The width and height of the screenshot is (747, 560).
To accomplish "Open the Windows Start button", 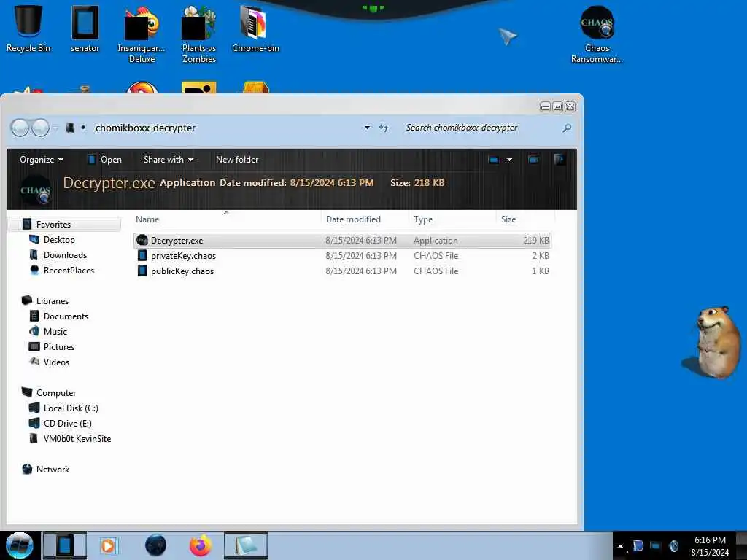I will 19,545.
